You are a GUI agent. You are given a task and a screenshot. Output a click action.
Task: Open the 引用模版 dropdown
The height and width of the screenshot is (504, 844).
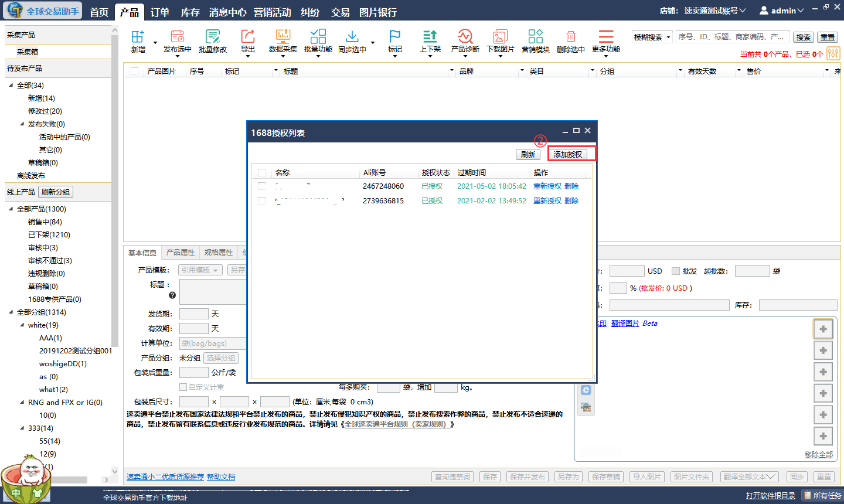point(200,270)
